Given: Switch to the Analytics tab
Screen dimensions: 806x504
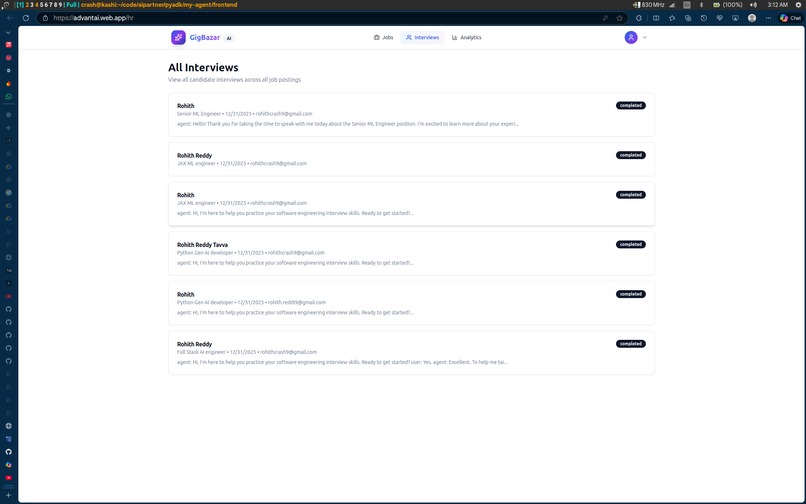Looking at the screenshot, I should click(467, 38).
